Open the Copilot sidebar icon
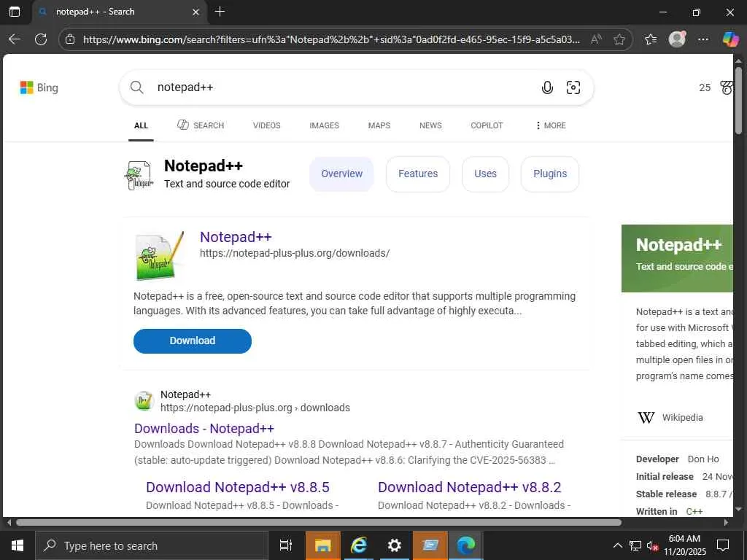Viewport: 747px width, 560px height. tap(729, 39)
